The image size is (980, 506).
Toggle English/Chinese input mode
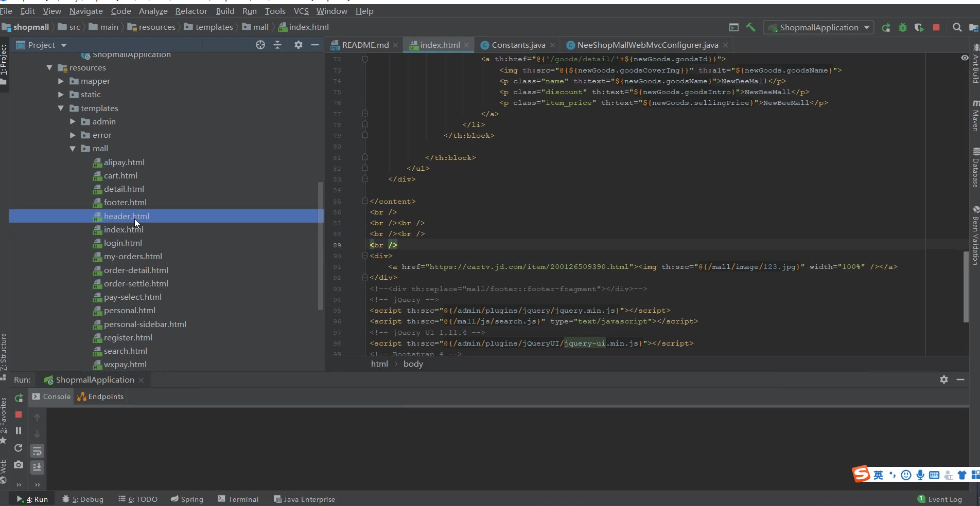[878, 475]
